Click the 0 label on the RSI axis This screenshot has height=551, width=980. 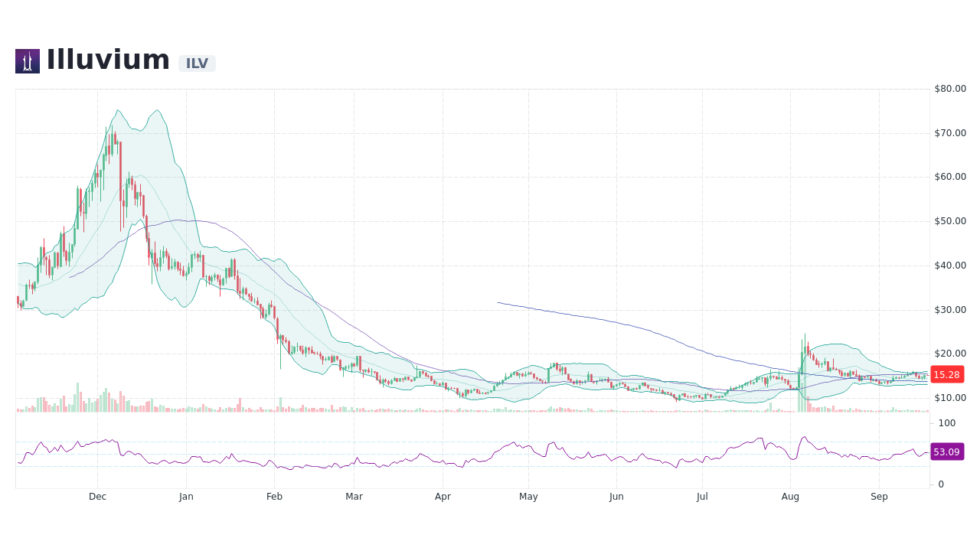pyautogui.click(x=941, y=483)
